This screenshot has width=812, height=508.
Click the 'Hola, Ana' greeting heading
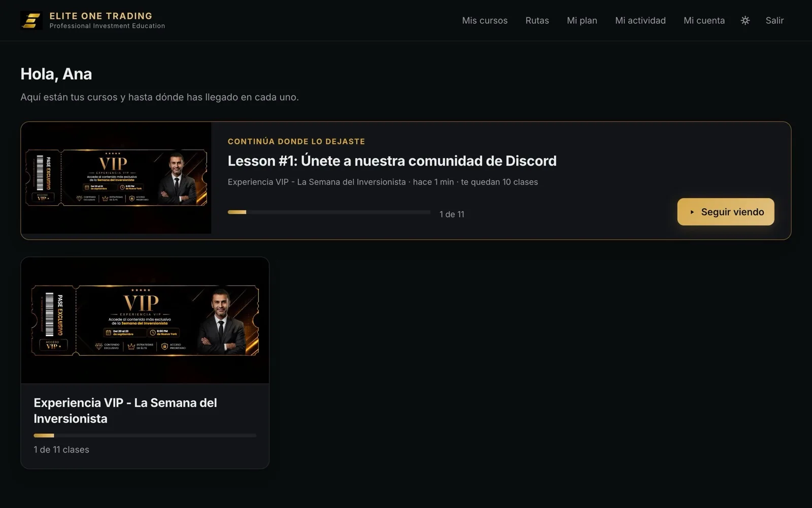coord(56,74)
